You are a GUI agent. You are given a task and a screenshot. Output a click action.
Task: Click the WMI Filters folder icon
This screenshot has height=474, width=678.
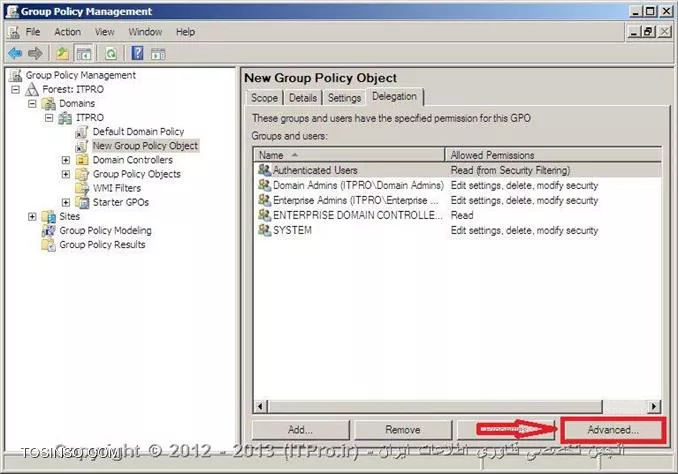pyautogui.click(x=82, y=189)
